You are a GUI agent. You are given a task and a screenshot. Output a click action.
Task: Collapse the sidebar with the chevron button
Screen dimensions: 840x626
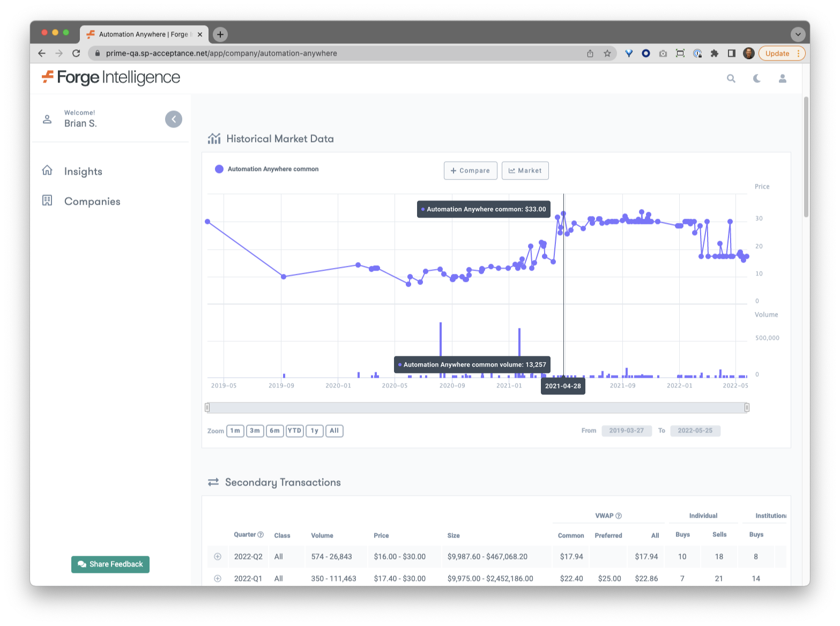coord(173,119)
